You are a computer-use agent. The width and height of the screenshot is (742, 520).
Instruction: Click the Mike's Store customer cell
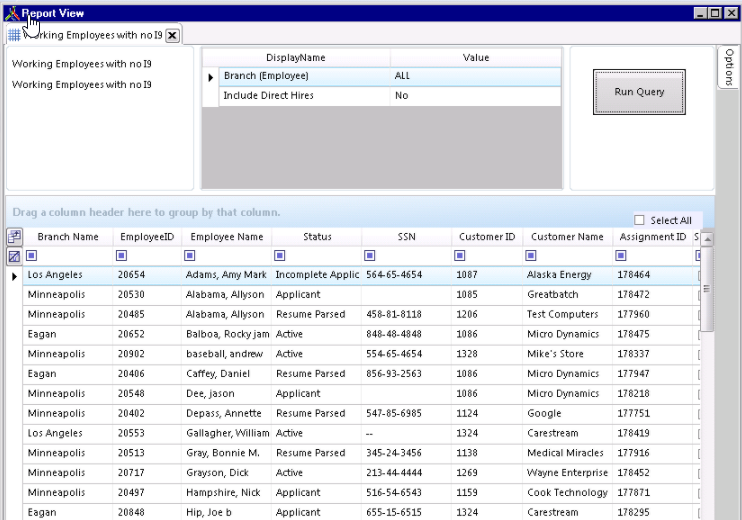[567, 354]
